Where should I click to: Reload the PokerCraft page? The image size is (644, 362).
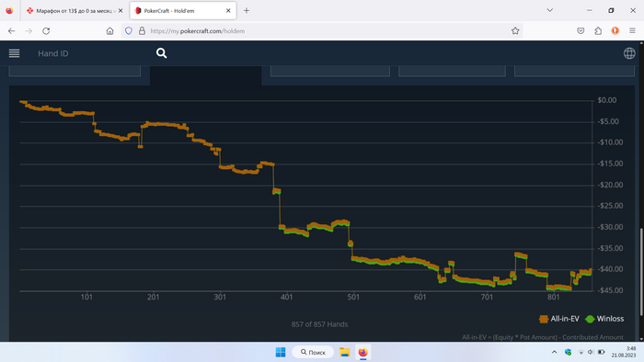pyautogui.click(x=46, y=30)
